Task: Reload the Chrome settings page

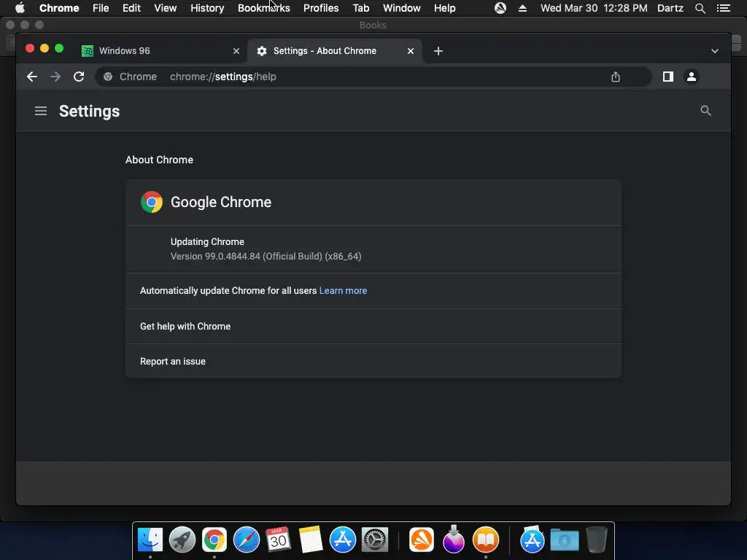Action: point(79,77)
